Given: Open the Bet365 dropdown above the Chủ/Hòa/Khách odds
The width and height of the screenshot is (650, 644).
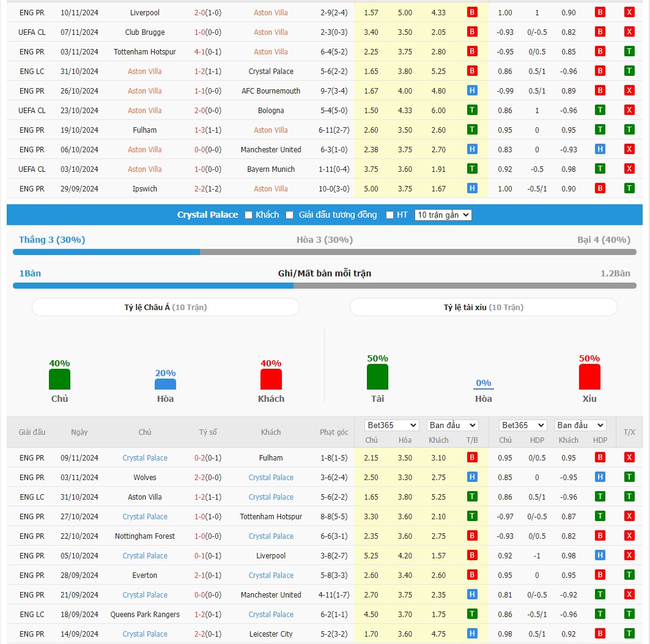Looking at the screenshot, I should (x=391, y=426).
